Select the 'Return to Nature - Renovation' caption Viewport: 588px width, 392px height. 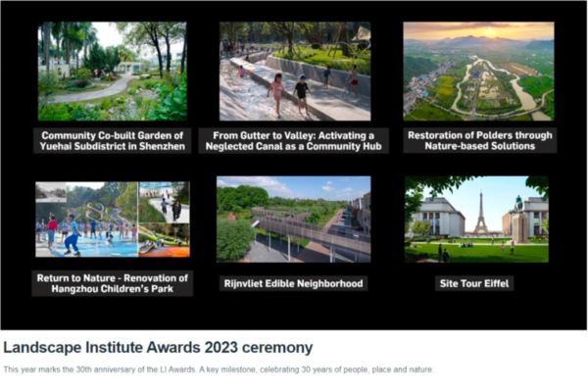click(x=112, y=283)
